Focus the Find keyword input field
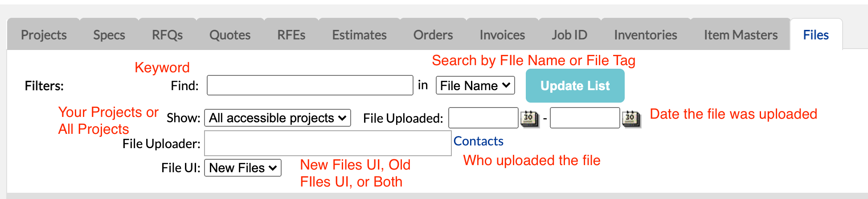The image size is (868, 199). [x=310, y=85]
